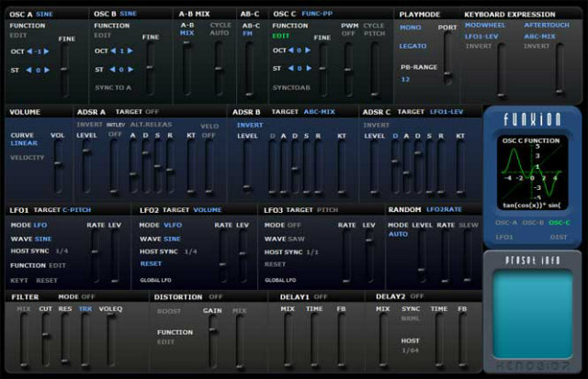The image size is (588, 379).
Task: Increase OSC B octave with right arrow
Action: [x=130, y=50]
